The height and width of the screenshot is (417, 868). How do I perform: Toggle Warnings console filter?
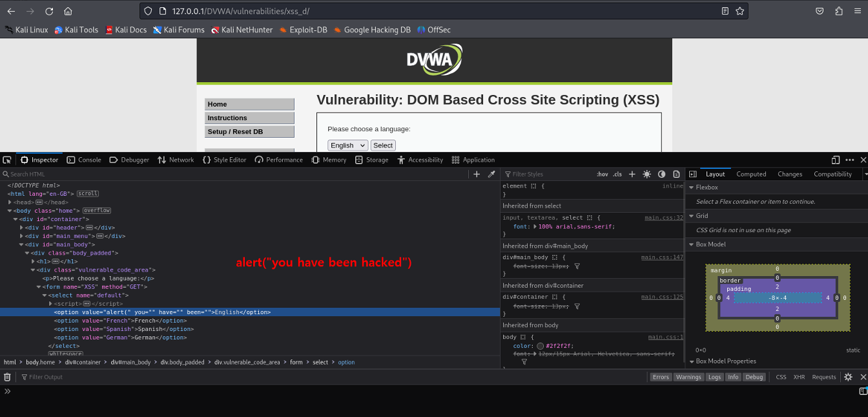[x=688, y=377]
